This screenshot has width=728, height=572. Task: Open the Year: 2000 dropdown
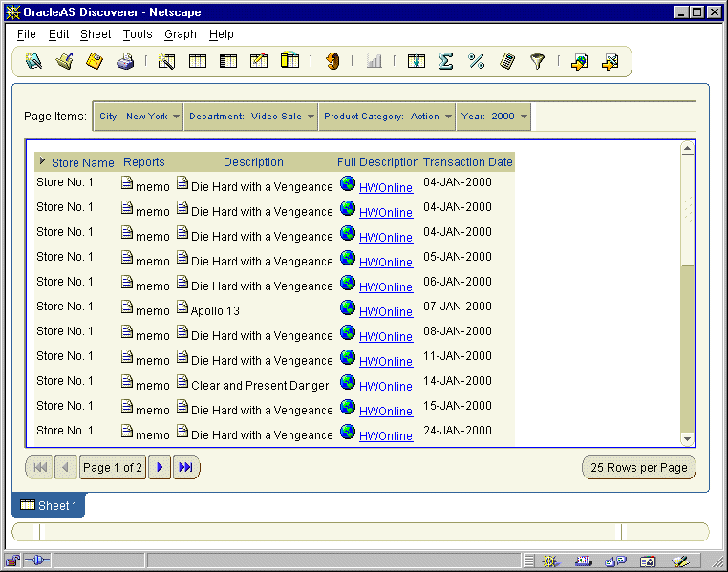click(x=494, y=116)
